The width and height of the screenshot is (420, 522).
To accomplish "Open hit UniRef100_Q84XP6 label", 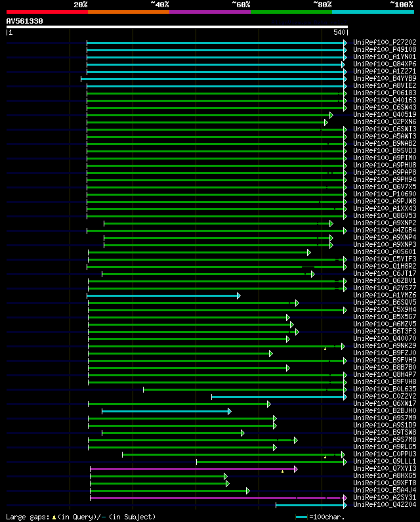I will click(385, 64).
